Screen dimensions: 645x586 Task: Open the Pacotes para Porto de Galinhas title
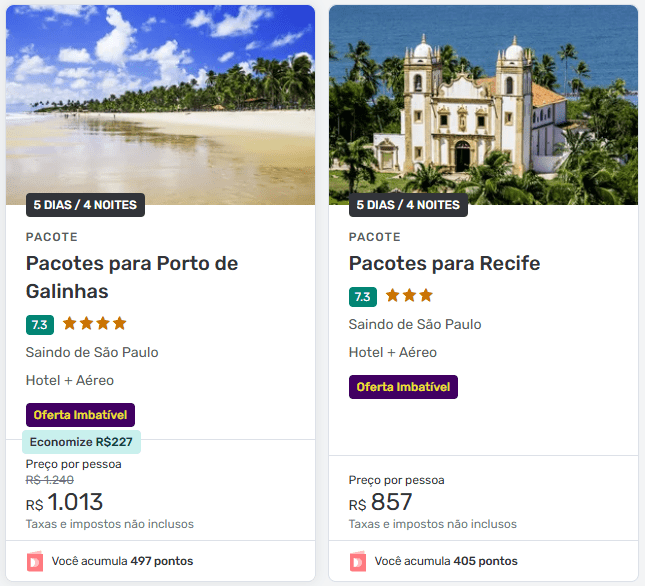coord(131,277)
